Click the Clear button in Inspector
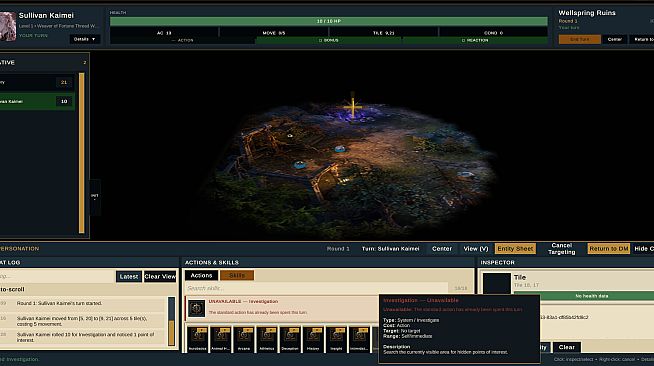Image resolution: width=654 pixels, height=366 pixels. click(566, 347)
